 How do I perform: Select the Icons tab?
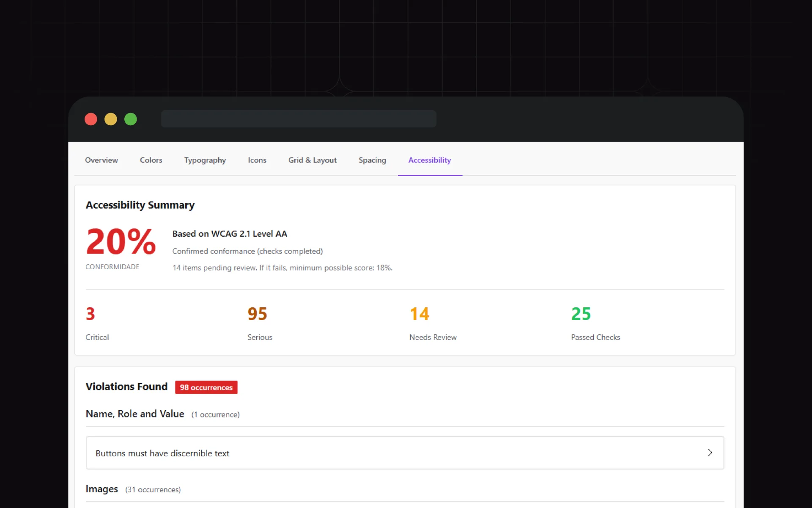257,160
